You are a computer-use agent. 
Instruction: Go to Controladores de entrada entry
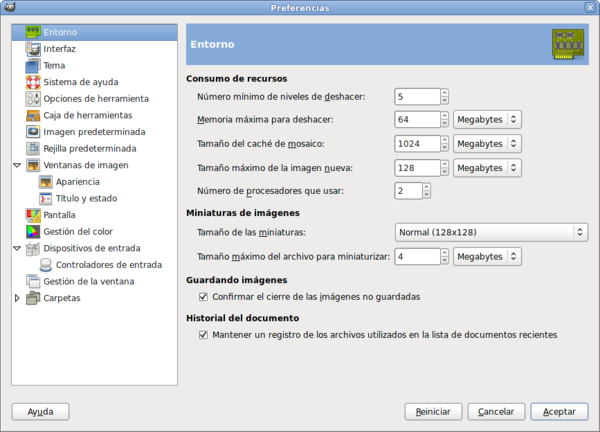pos(108,265)
